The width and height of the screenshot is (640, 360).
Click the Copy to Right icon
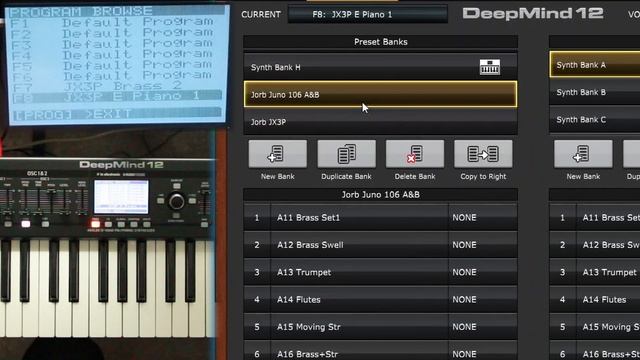[x=483, y=154]
